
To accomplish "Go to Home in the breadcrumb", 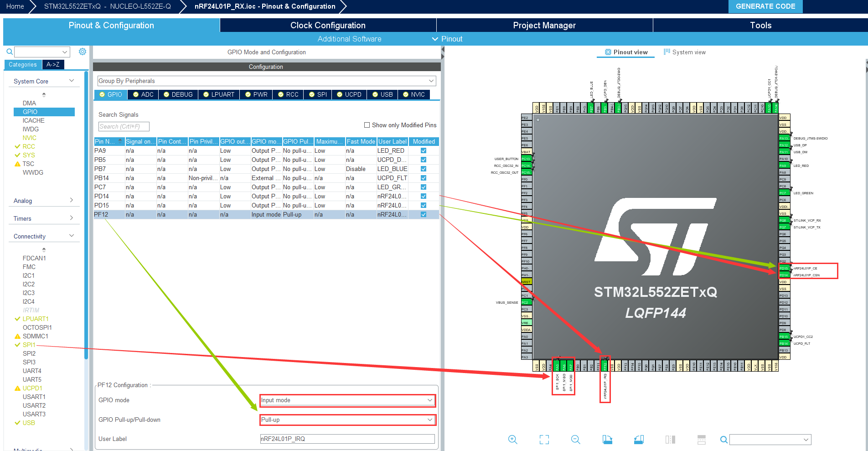I will pos(15,6).
